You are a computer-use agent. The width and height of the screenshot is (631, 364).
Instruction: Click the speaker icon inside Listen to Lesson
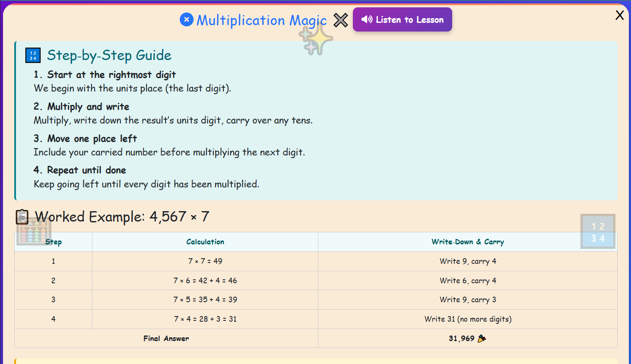click(367, 19)
